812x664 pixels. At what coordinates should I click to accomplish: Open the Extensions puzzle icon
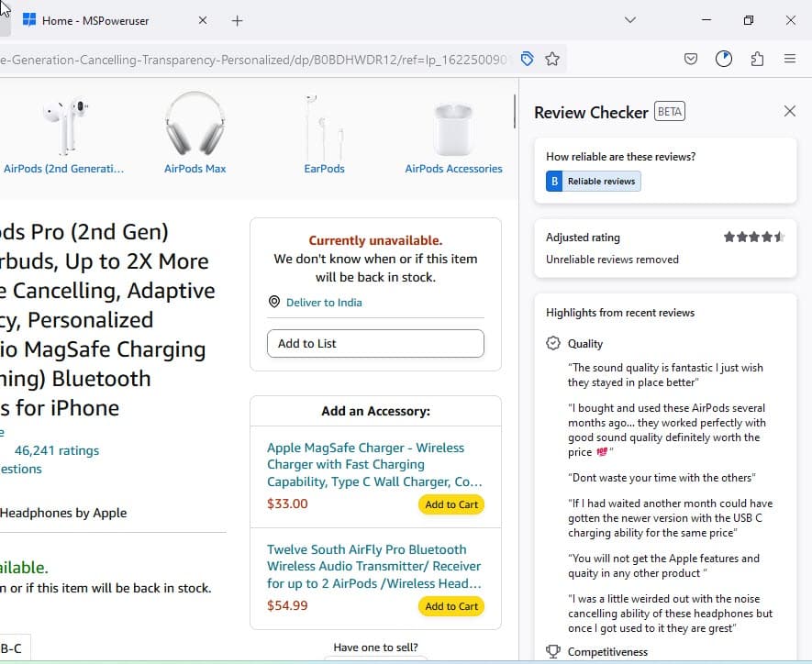tap(757, 59)
